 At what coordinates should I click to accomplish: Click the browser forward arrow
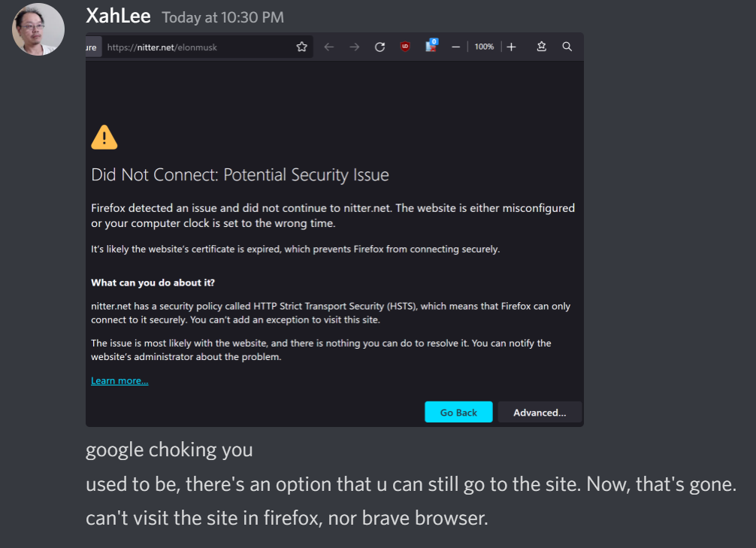coord(354,47)
